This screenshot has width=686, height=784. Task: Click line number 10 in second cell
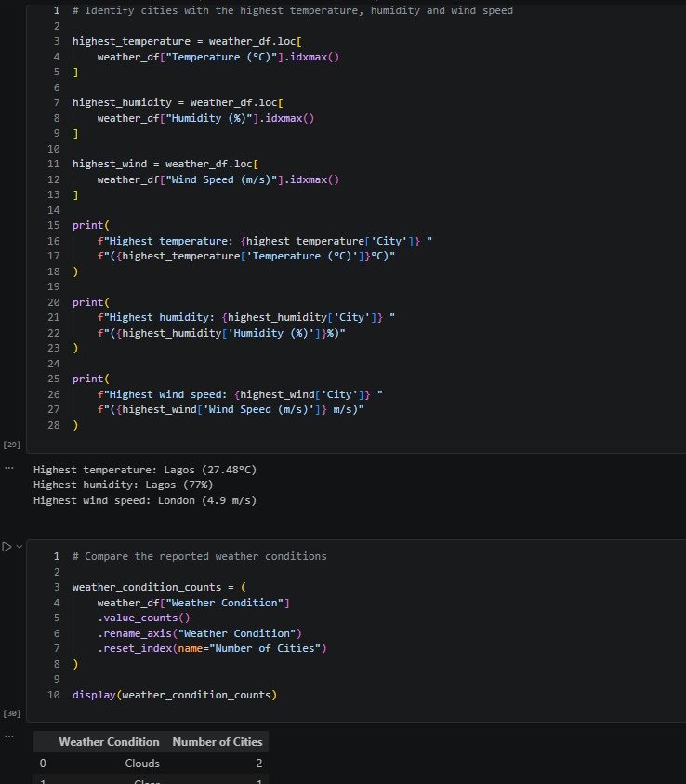tap(54, 695)
